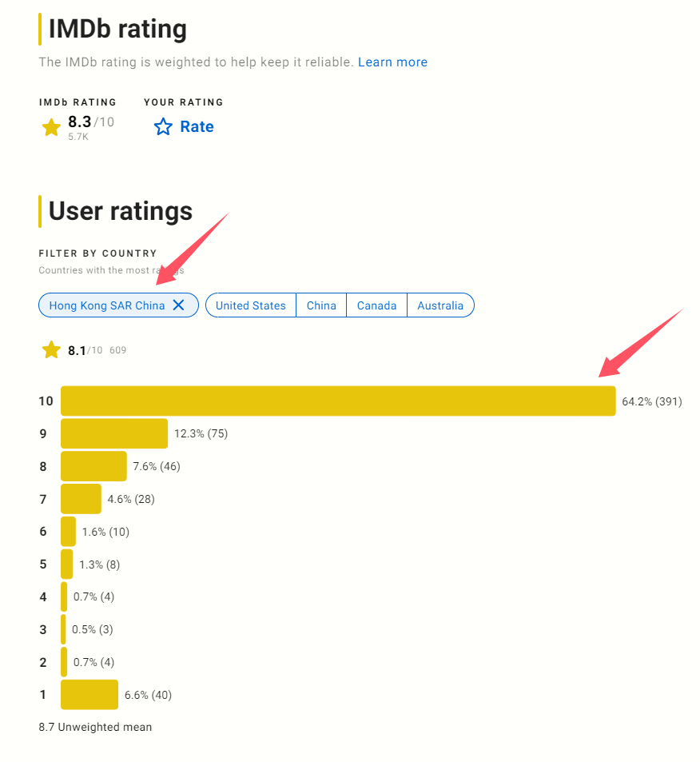Viewport: 700px width, 762px height.
Task: Filter ratings by United States
Action: tap(251, 305)
